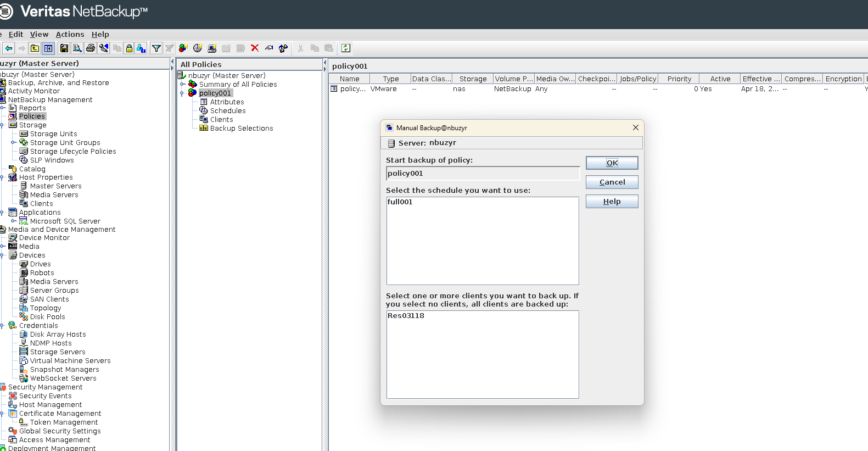
Task: Expand Summary of All Policies node
Action: tap(182, 84)
